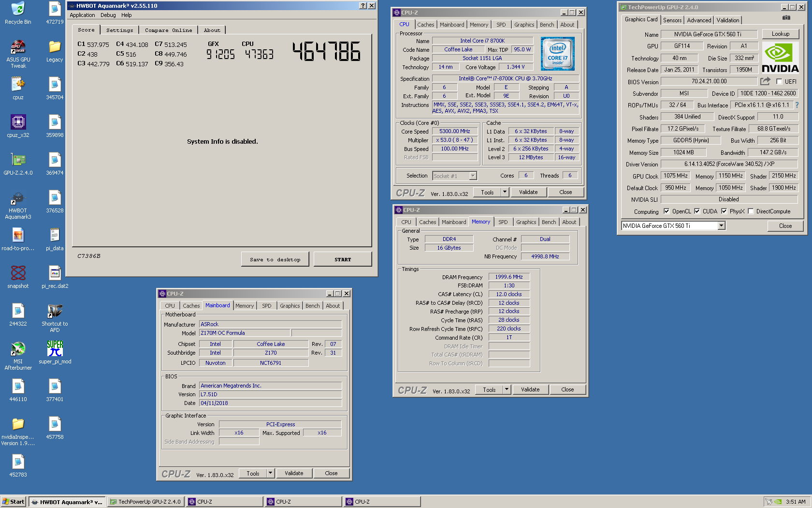Click the Core Speed 5300.00 MHz field

coord(454,132)
